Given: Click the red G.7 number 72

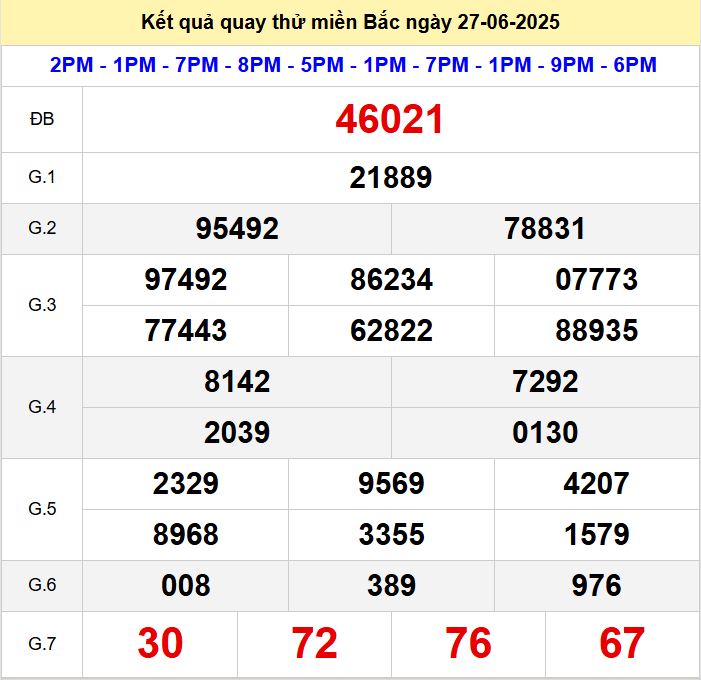Looking at the screenshot, I should point(314,643).
